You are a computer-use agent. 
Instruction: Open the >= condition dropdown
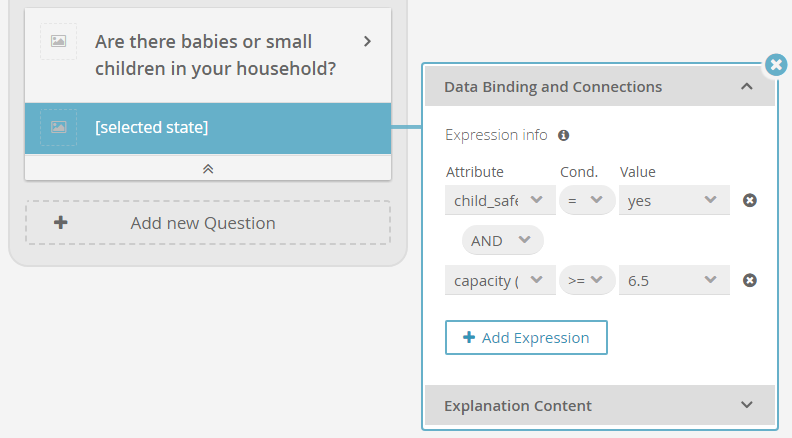coord(587,280)
